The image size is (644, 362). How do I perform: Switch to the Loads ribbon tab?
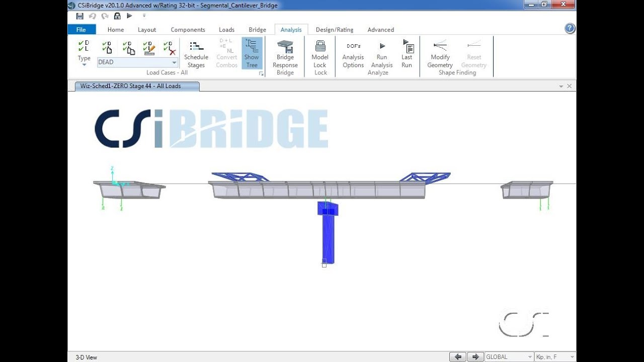coord(226,30)
